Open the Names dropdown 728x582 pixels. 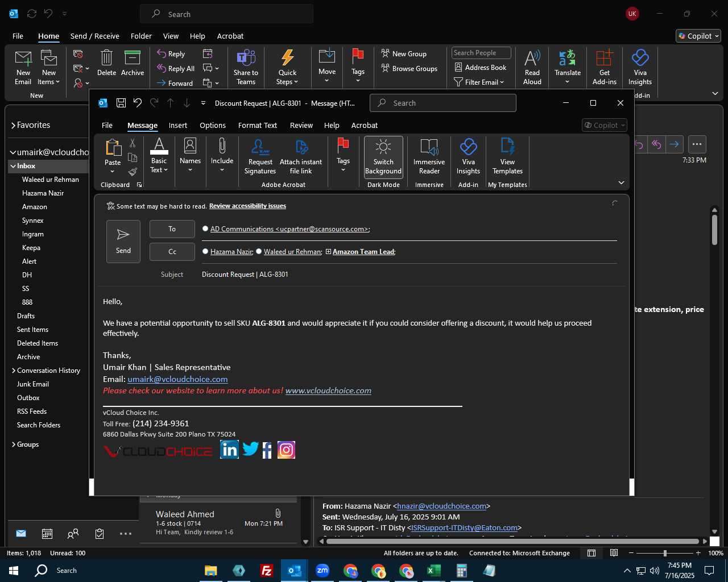[x=190, y=155]
